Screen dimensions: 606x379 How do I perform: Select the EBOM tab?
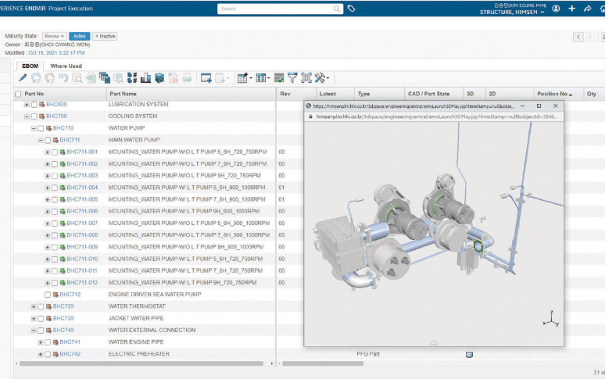pyautogui.click(x=30, y=66)
